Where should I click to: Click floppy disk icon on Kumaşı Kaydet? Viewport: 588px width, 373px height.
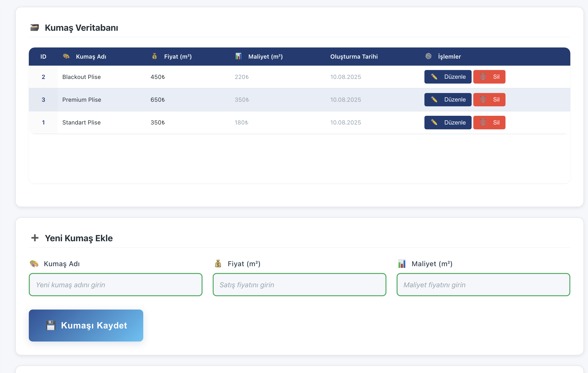pos(51,325)
